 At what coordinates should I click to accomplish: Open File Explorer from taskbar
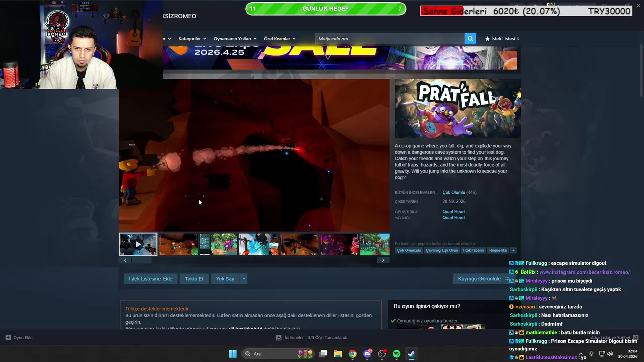click(338, 354)
